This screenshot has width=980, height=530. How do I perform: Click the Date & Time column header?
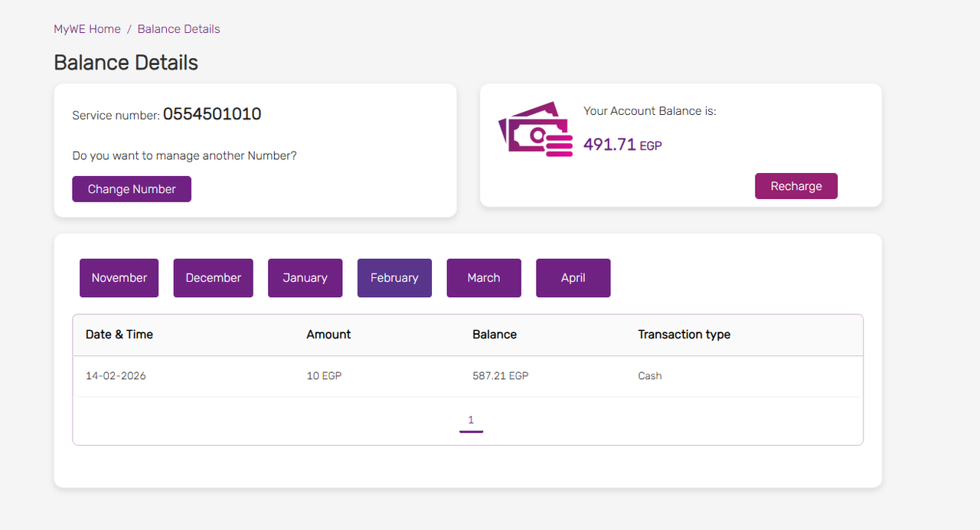[119, 335]
